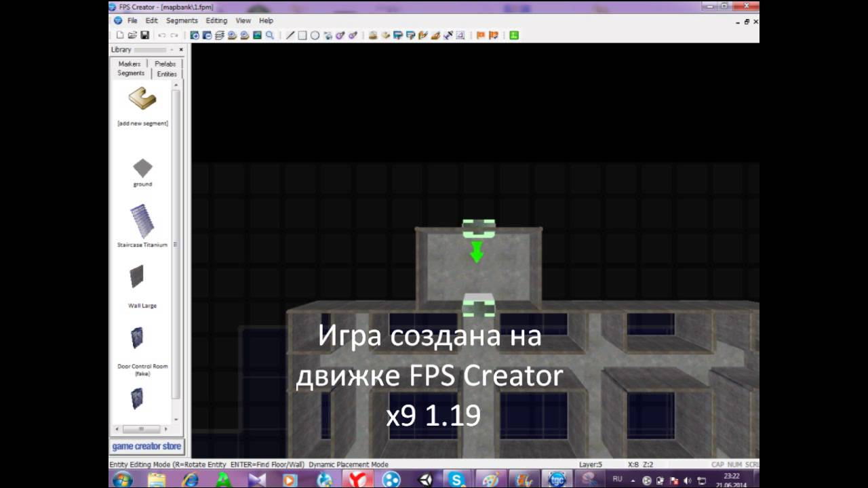
Task: Click the library scroll down arrow
Action: point(176,420)
